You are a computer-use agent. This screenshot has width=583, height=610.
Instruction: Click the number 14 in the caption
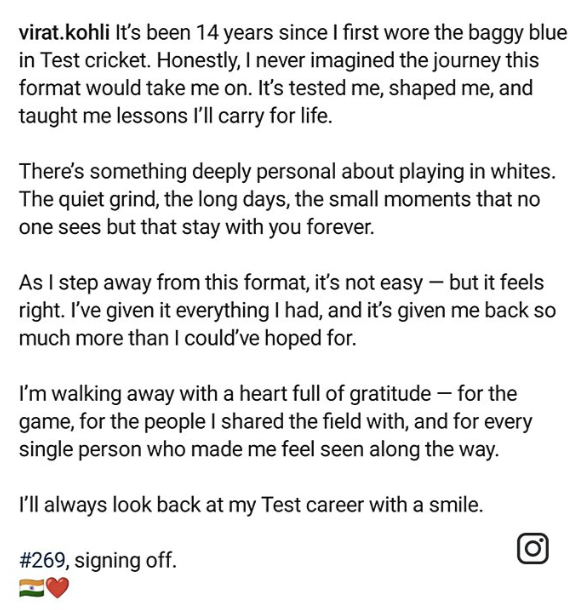tap(207, 32)
